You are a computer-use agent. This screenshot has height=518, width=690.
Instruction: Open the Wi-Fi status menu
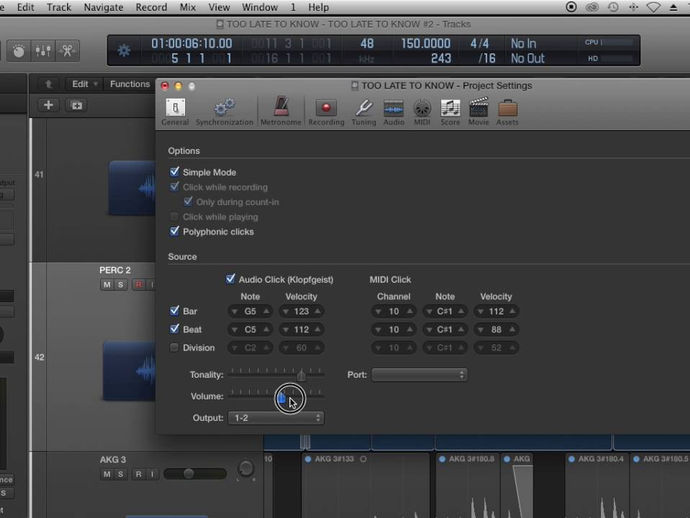point(653,7)
